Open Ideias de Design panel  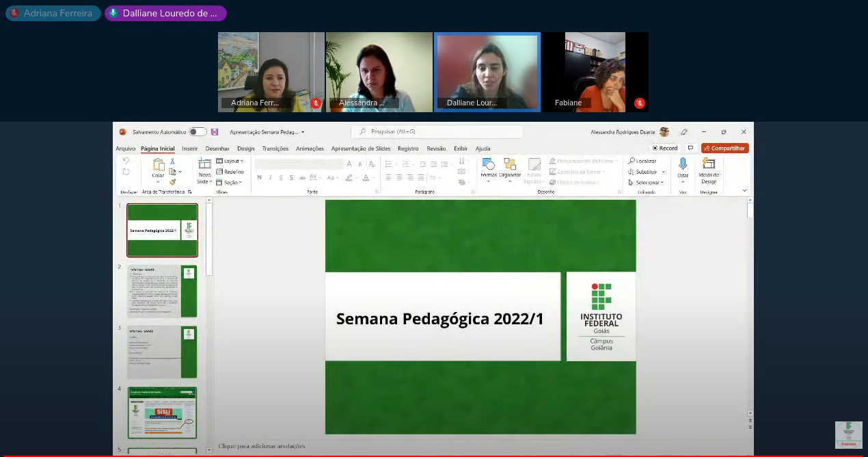point(708,164)
